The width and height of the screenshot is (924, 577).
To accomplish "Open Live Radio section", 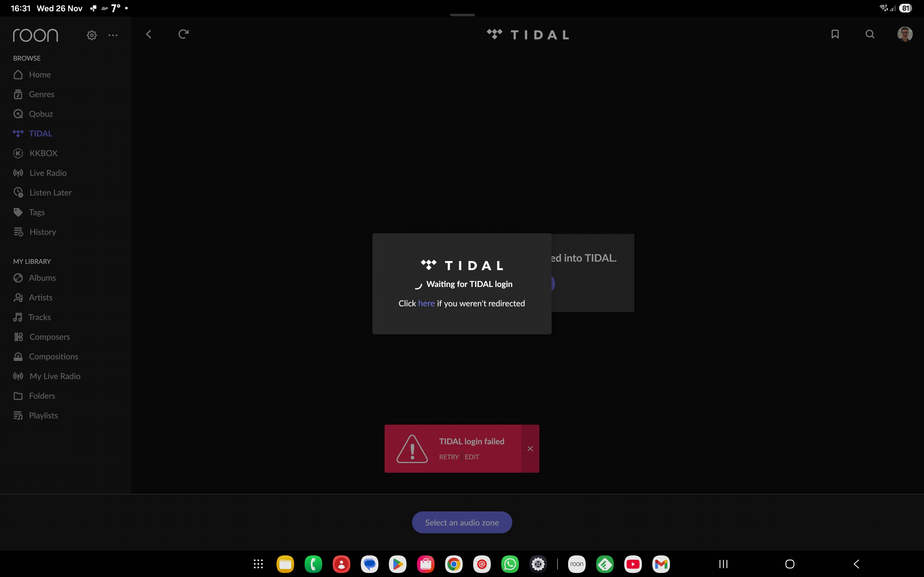I will point(48,173).
